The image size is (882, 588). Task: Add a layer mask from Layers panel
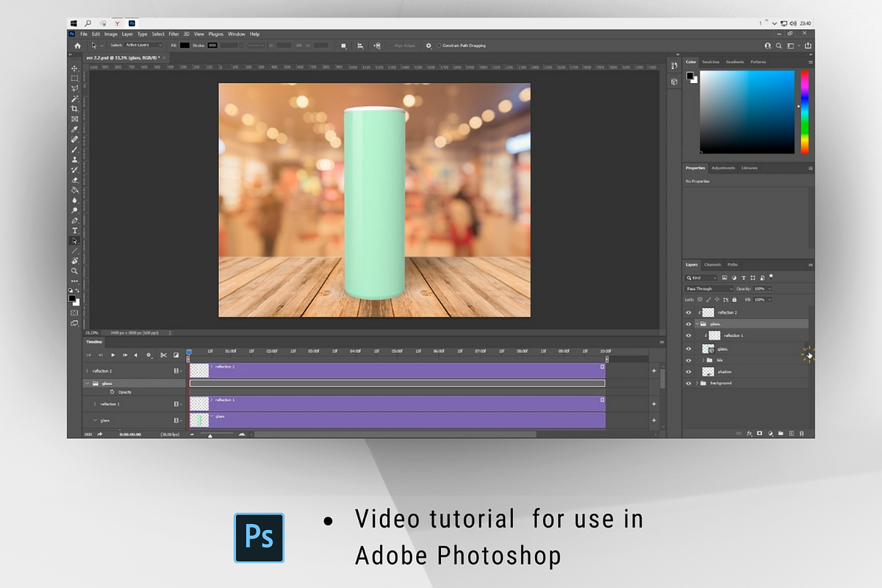[x=759, y=434]
